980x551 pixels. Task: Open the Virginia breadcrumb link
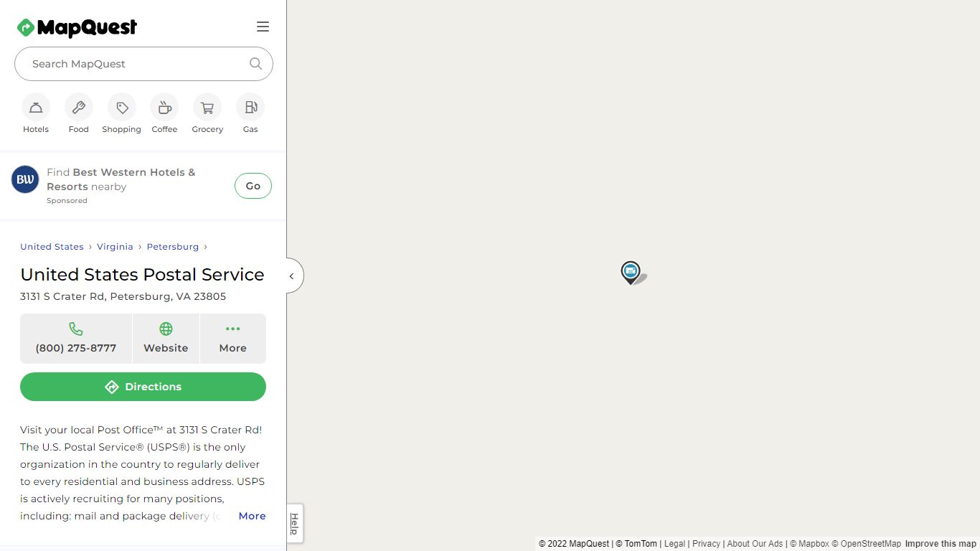click(115, 247)
